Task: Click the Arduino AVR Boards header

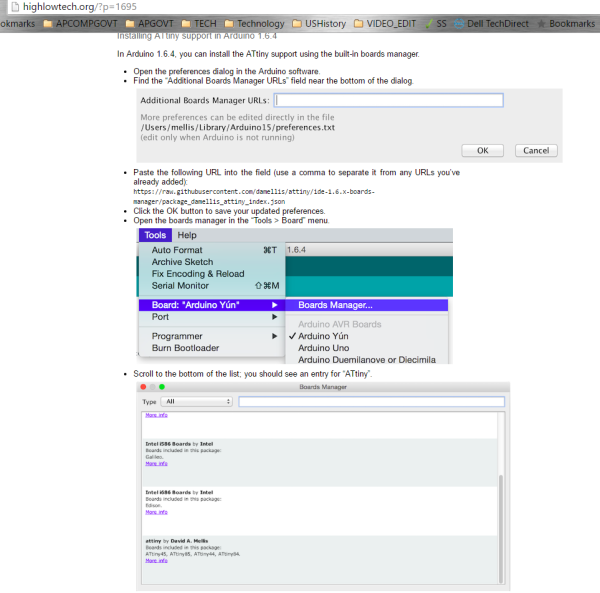Action: tap(340, 324)
